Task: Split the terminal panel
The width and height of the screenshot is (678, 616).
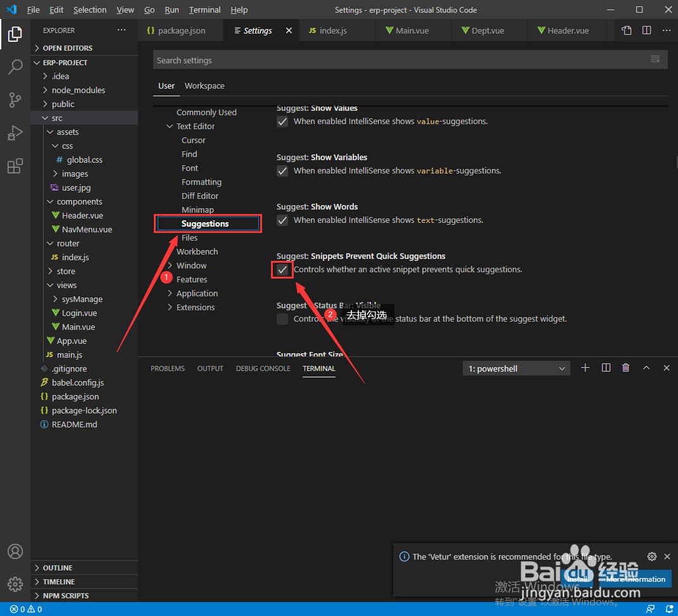Action: 606,368
